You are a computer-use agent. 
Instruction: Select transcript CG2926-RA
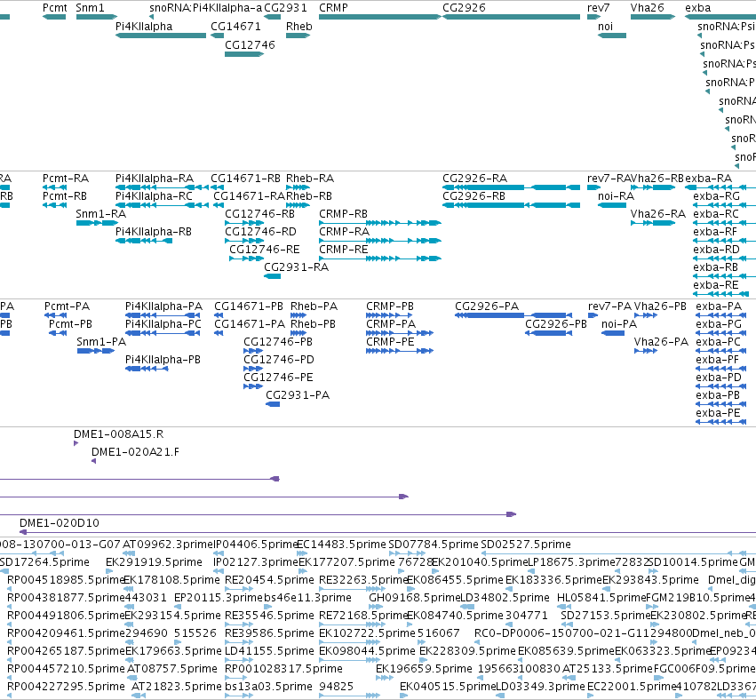point(511,187)
